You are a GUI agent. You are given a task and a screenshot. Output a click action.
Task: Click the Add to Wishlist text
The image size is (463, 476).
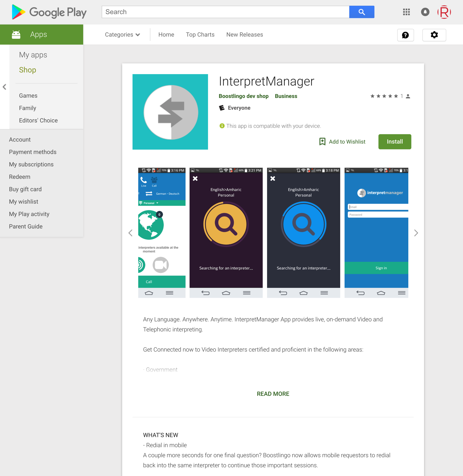click(347, 141)
